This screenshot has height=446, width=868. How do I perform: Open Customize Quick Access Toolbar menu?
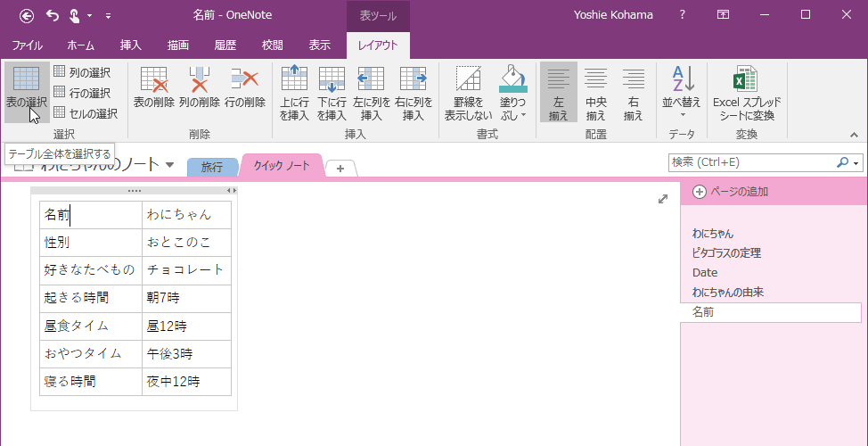click(x=108, y=16)
